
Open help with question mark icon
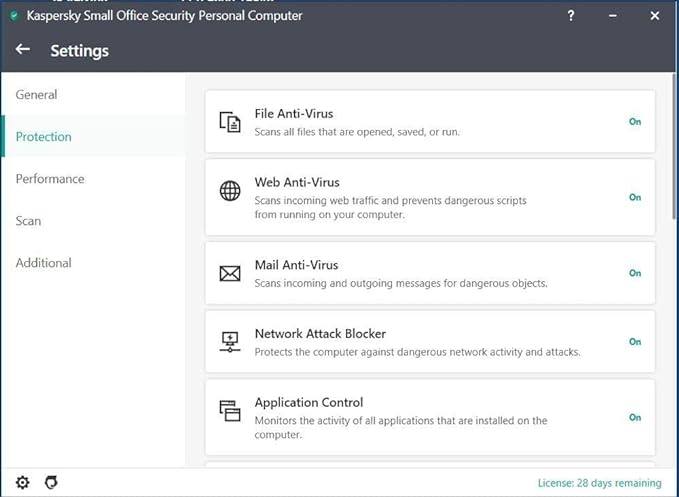571,16
